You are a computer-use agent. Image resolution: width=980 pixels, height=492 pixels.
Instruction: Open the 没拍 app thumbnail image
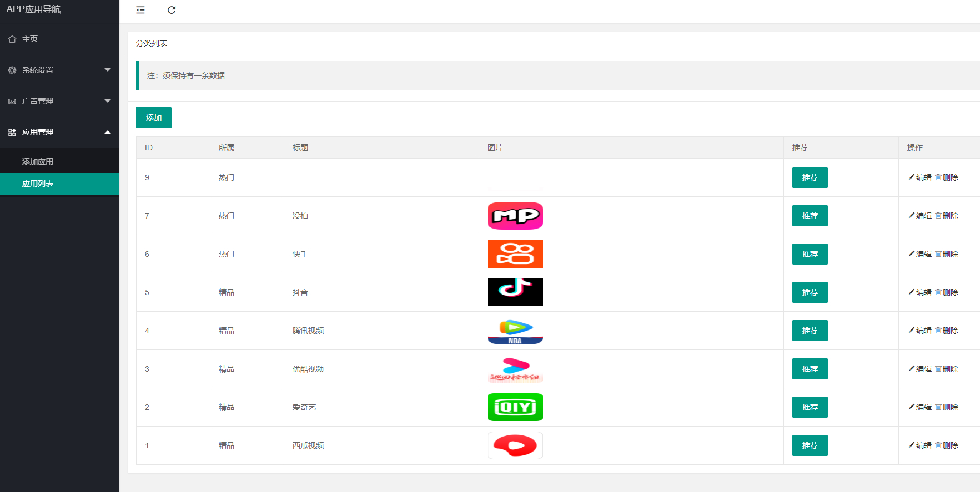515,216
